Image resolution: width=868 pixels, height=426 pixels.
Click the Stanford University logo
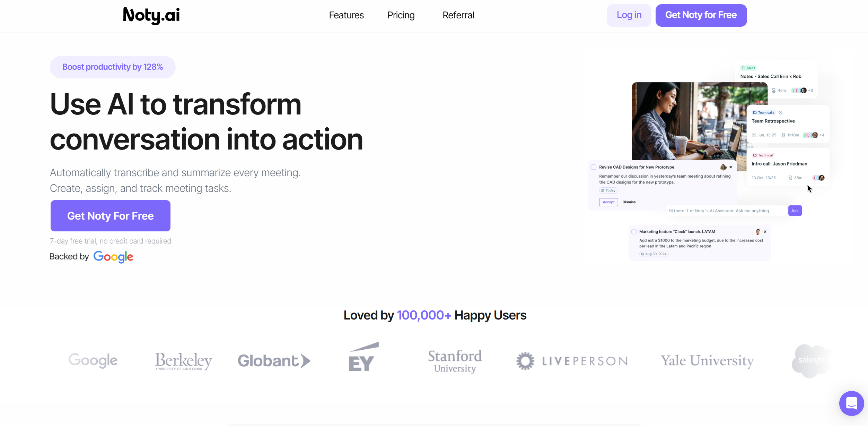pos(455,361)
